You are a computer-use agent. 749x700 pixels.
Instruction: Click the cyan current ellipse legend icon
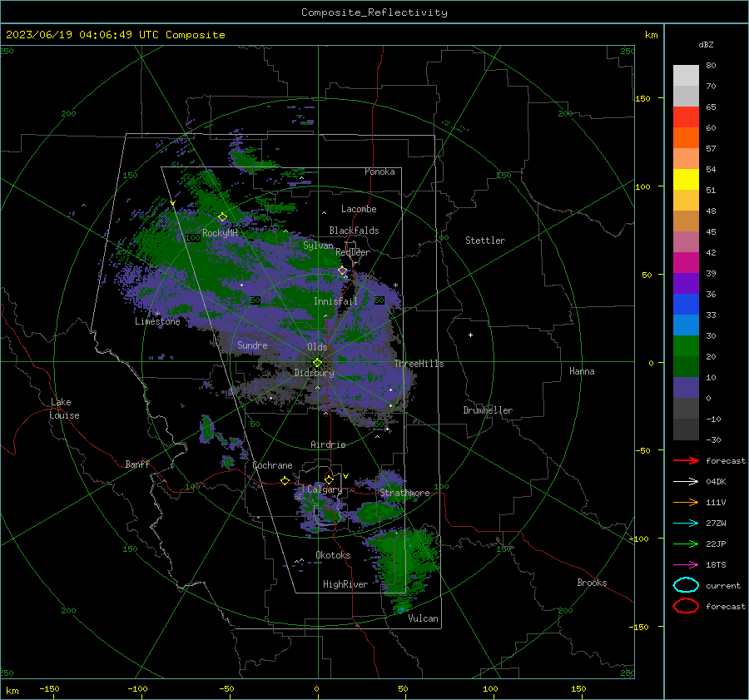[686, 585]
